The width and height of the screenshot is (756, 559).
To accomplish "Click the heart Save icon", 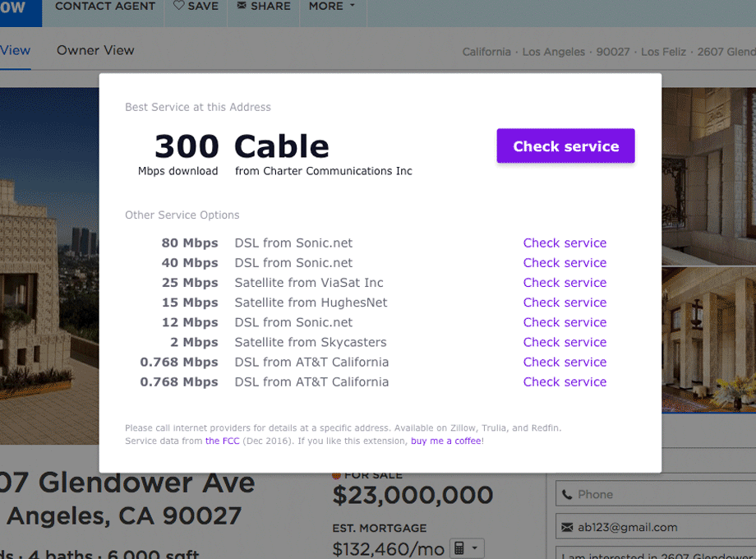I will tap(179, 6).
